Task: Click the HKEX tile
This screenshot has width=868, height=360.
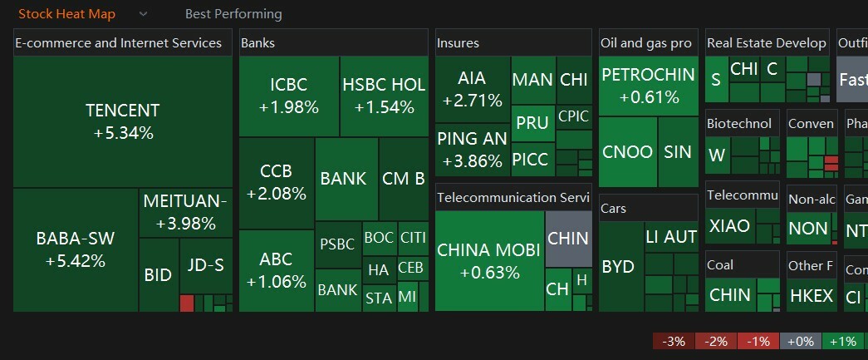Action: tap(812, 296)
